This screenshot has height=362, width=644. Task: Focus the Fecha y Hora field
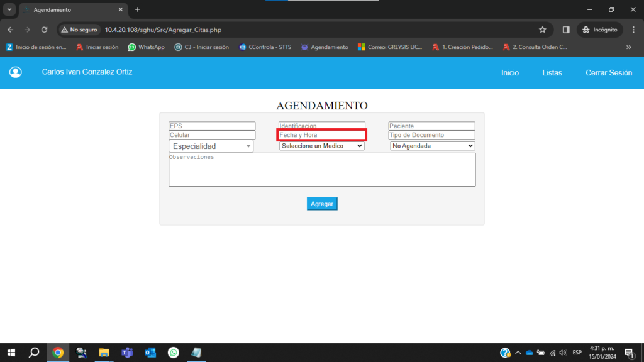pos(321,135)
